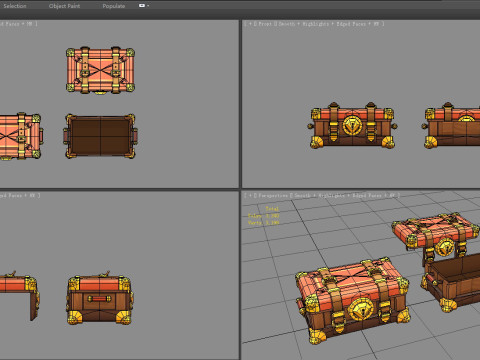Click the Perspective view name label
The image size is (480, 360).
(273, 195)
